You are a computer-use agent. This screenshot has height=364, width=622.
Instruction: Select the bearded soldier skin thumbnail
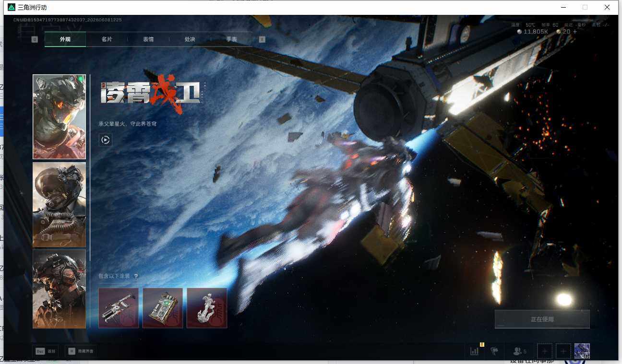pyautogui.click(x=60, y=289)
